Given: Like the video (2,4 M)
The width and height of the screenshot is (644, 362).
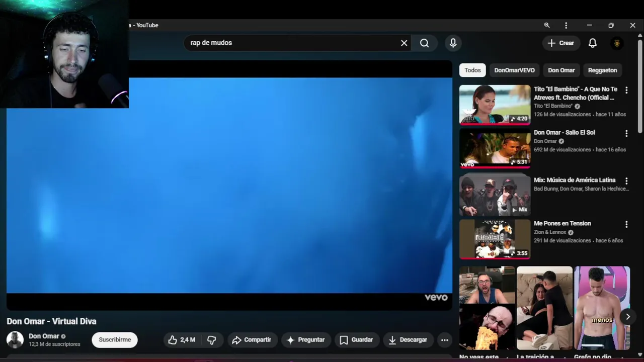Looking at the screenshot, I should [182, 340].
